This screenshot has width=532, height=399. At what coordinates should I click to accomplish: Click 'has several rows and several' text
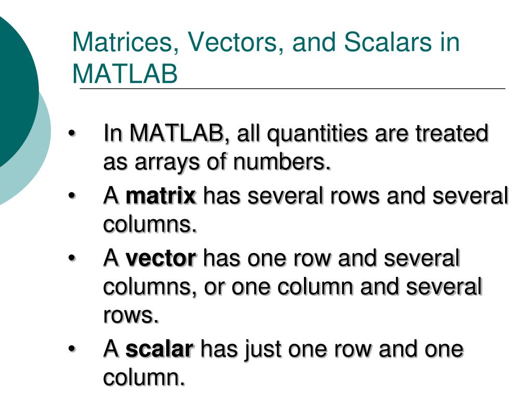[x=355, y=195]
